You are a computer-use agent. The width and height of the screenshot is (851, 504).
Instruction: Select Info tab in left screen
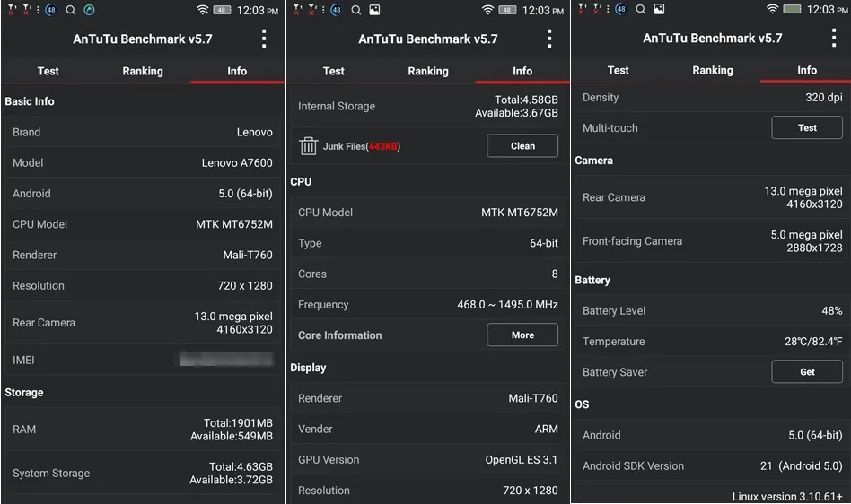pos(237,71)
